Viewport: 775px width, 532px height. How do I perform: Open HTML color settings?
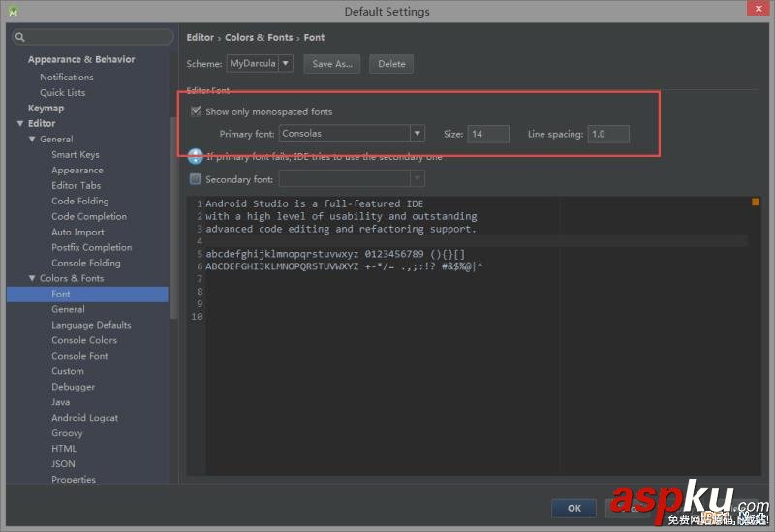click(x=64, y=449)
